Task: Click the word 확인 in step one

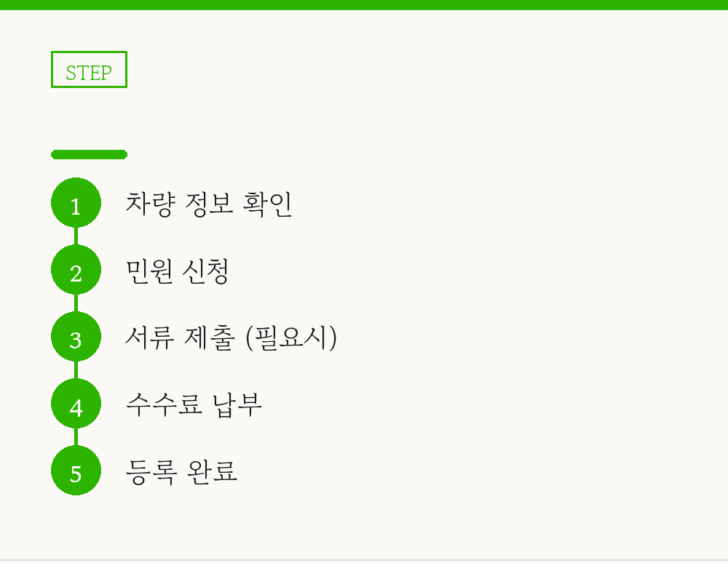Action: [x=267, y=204]
